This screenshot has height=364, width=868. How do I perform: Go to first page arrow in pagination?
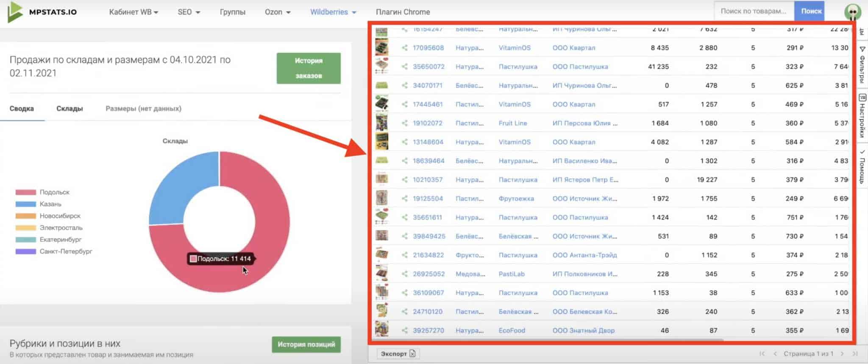coord(762,354)
